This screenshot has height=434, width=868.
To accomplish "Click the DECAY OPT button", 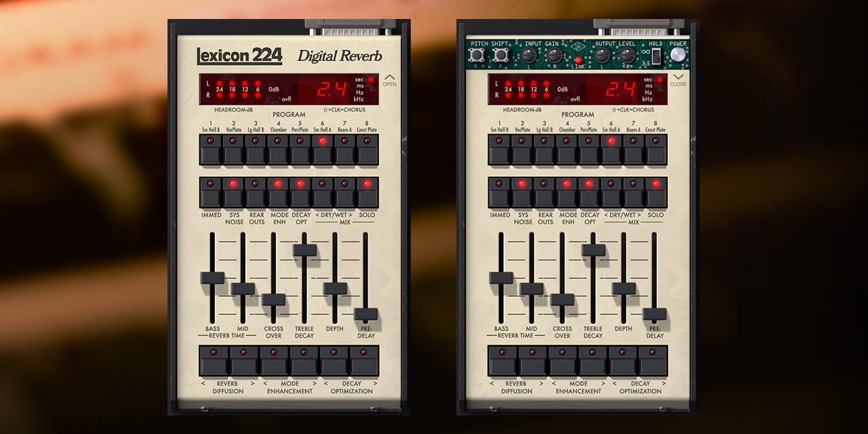I will pyautogui.click(x=300, y=192).
